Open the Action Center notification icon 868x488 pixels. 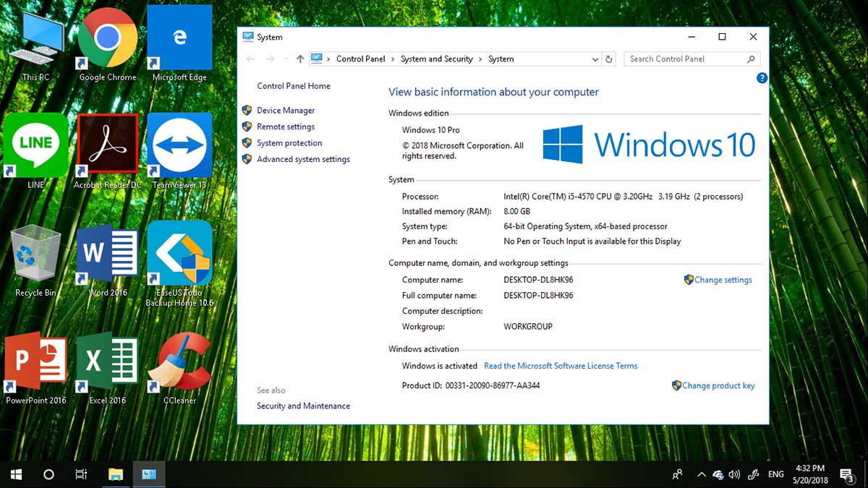(x=846, y=474)
